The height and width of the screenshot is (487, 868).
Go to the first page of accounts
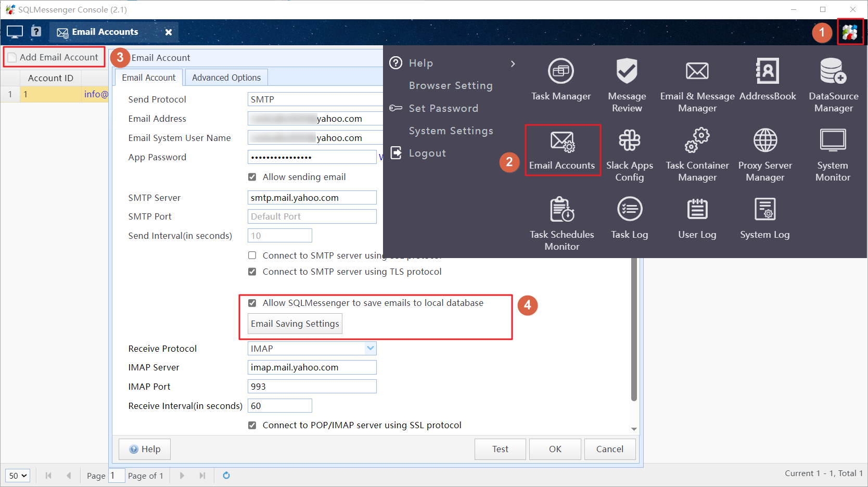click(48, 476)
